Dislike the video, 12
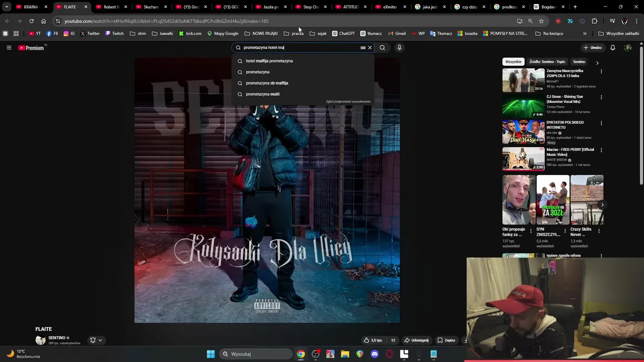 point(393,340)
